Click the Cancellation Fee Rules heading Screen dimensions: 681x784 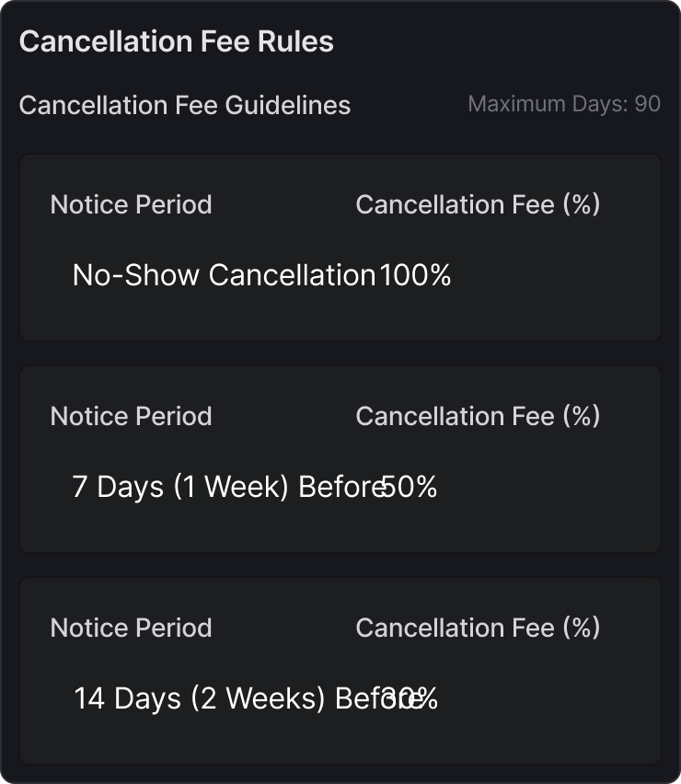tap(176, 42)
